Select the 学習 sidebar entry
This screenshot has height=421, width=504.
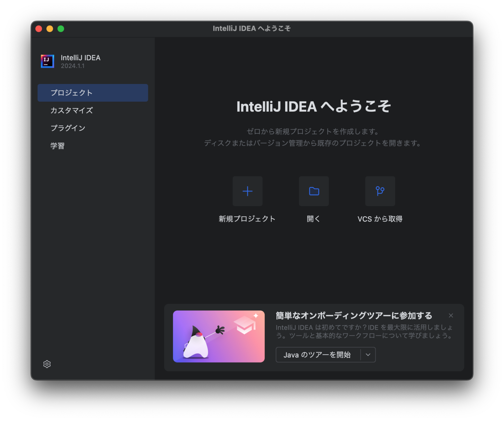[x=57, y=145]
